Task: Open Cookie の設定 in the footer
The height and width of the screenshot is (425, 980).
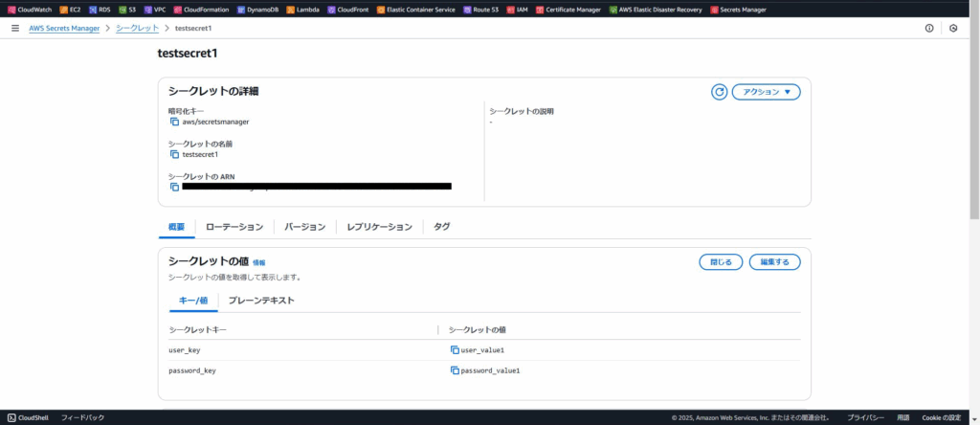Action: pyautogui.click(x=941, y=417)
